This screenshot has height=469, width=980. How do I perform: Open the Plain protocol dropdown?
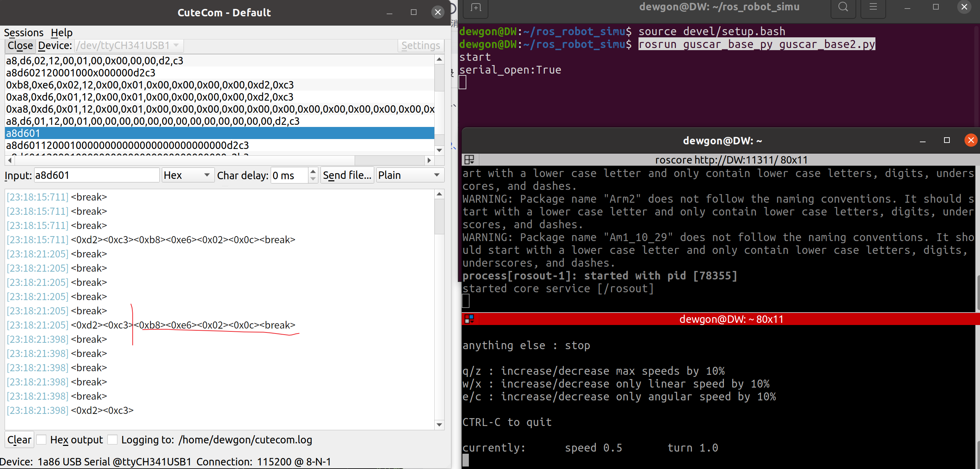(409, 175)
